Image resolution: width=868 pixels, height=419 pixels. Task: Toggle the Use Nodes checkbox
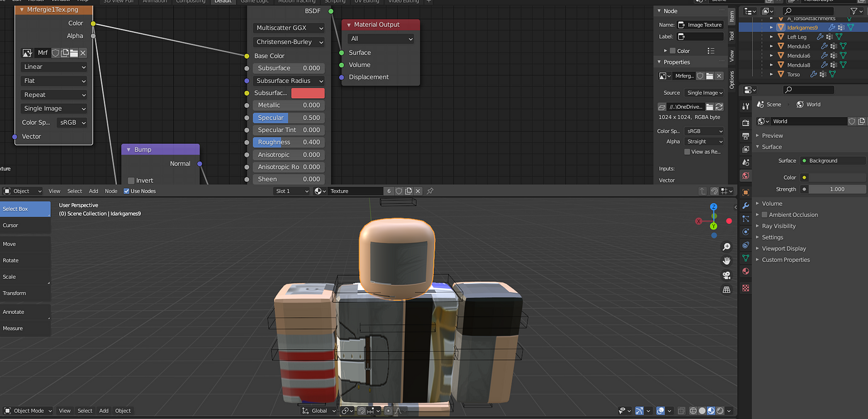pyautogui.click(x=126, y=191)
